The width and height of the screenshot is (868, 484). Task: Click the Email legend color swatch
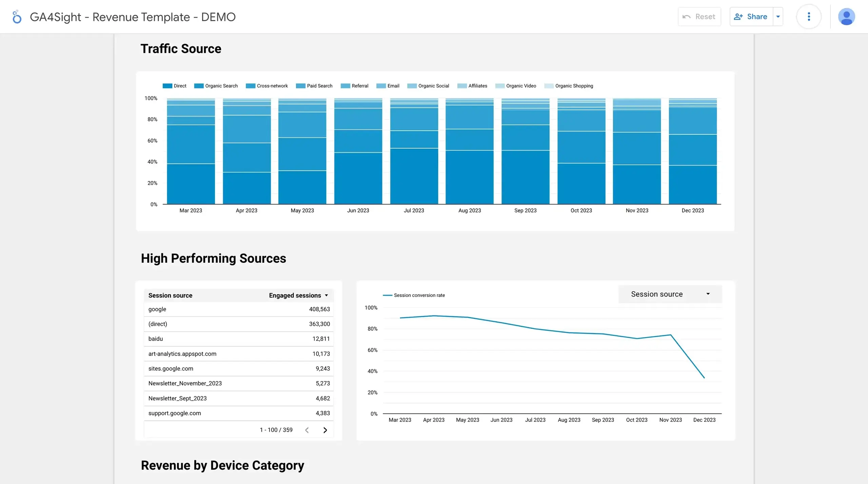click(381, 86)
